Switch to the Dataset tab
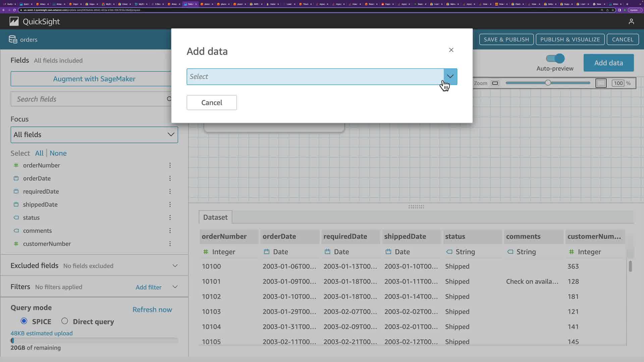The height and width of the screenshot is (362, 644). coord(215,217)
